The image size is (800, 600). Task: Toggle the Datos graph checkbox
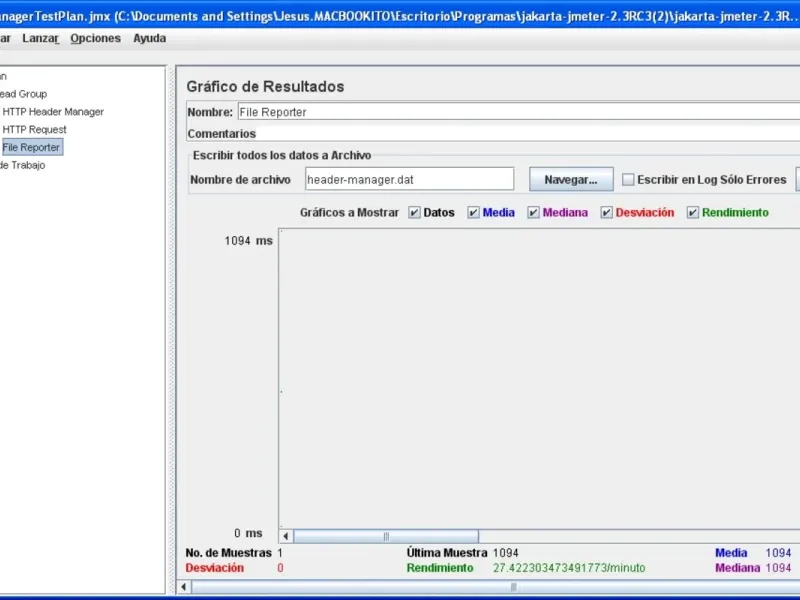click(414, 213)
